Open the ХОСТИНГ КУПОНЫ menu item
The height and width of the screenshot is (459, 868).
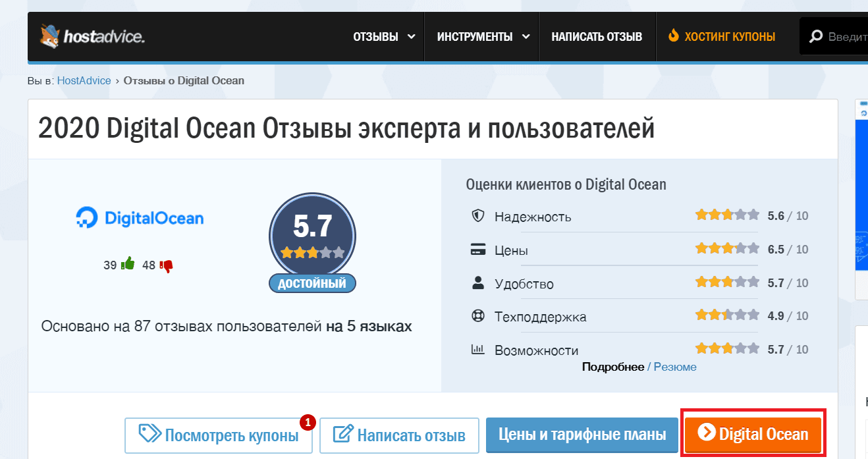click(722, 37)
